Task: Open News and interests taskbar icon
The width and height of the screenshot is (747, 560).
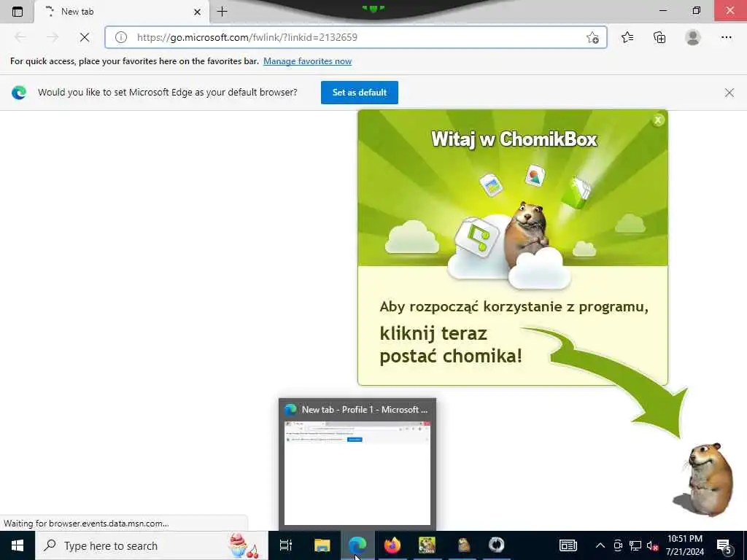Action: point(568,545)
